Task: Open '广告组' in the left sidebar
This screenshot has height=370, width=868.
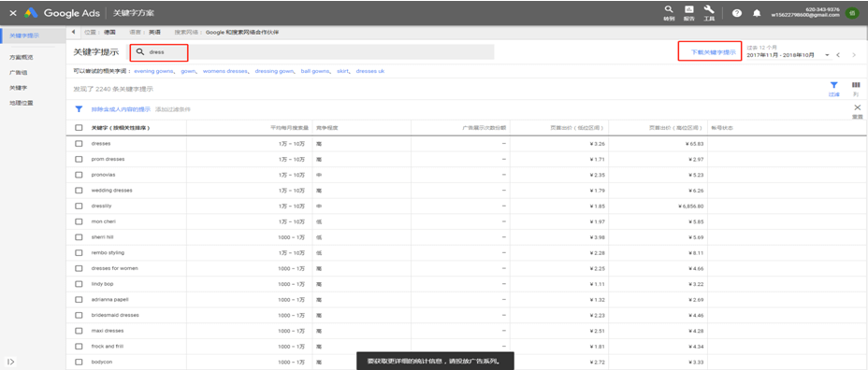Action: click(x=19, y=73)
